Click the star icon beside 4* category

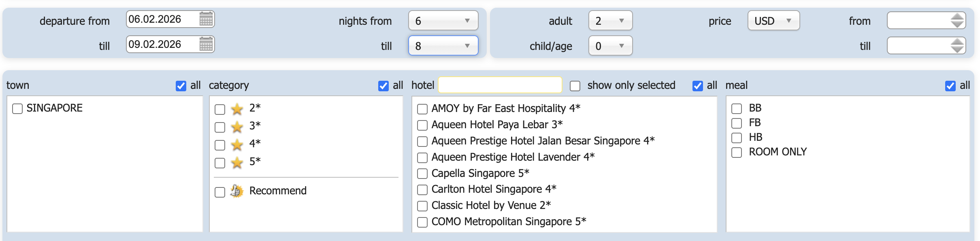coord(237,144)
